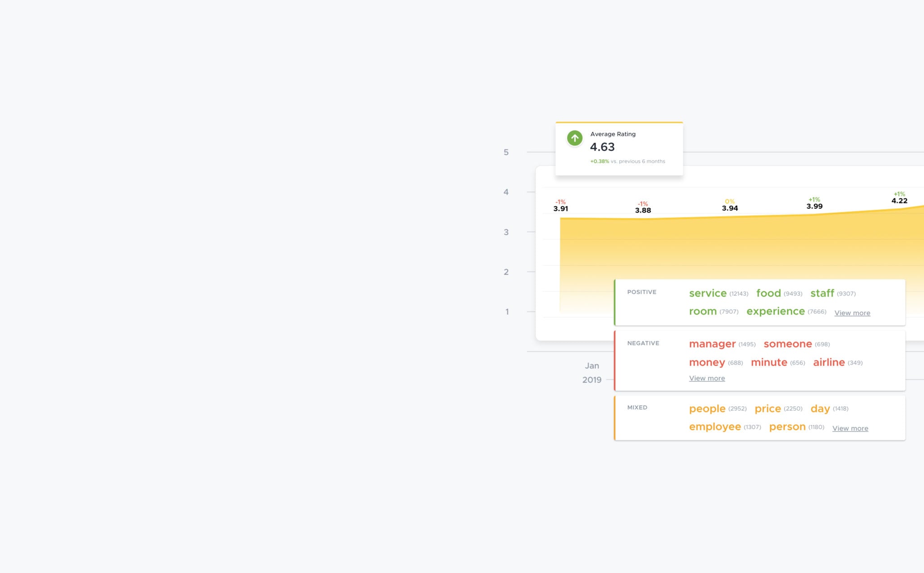This screenshot has width=924, height=573.
Task: Select the "airline" keyword tag
Action: 829,362
